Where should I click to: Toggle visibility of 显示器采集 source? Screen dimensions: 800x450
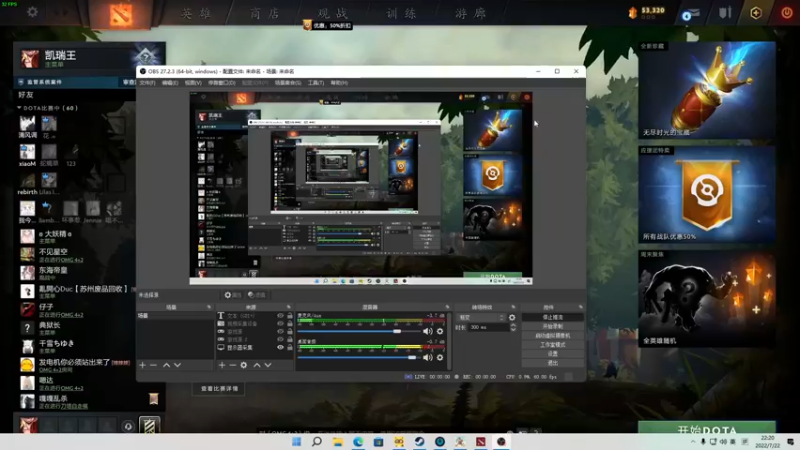[280, 347]
